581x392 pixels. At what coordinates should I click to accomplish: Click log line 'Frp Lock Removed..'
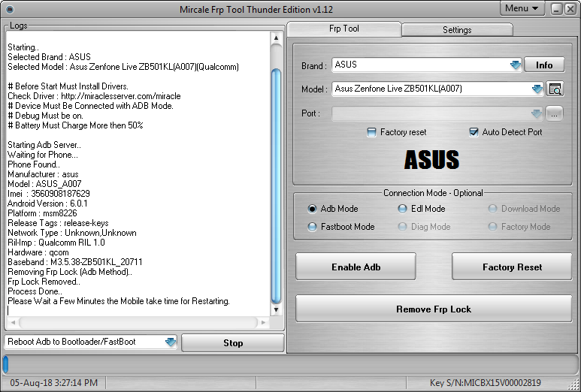pos(44,282)
